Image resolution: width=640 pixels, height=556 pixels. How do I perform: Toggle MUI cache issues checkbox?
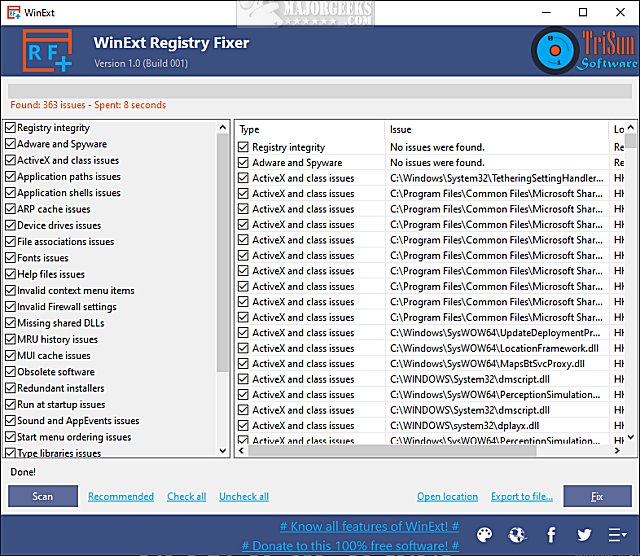(x=10, y=356)
